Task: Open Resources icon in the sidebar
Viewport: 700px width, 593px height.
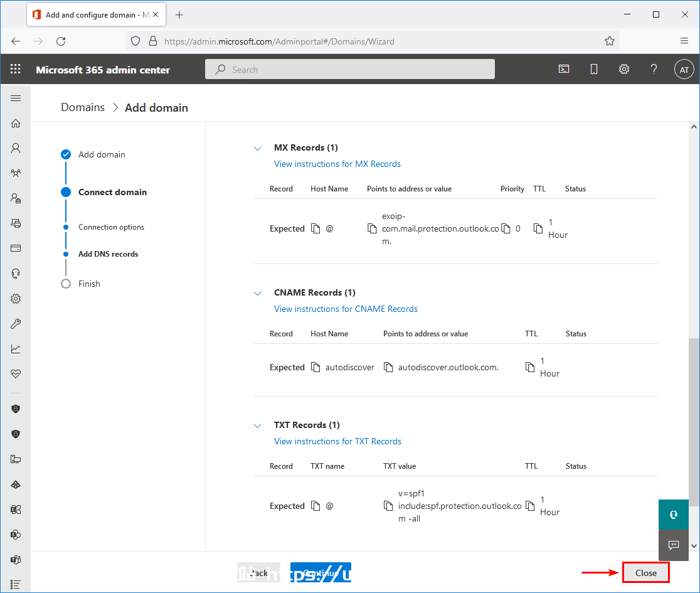Action: click(16, 223)
